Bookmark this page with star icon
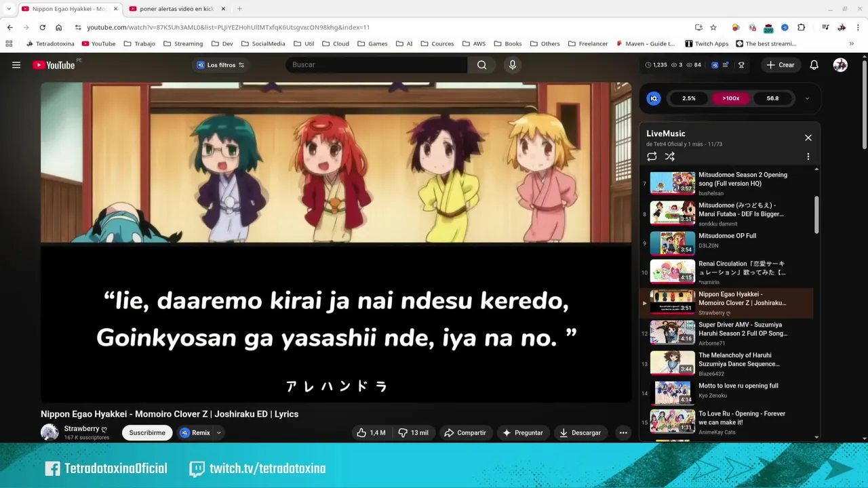Screen dimensions: 868x488 click(x=713, y=27)
